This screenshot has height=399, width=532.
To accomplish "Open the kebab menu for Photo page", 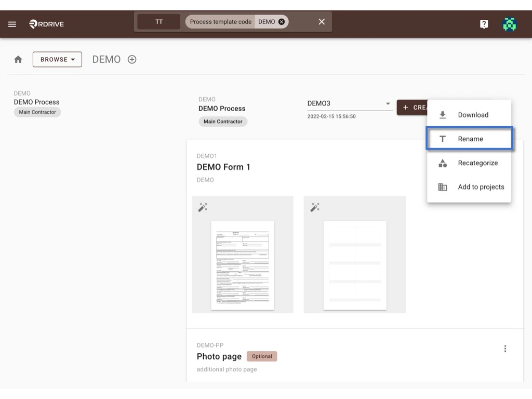I will click(505, 348).
